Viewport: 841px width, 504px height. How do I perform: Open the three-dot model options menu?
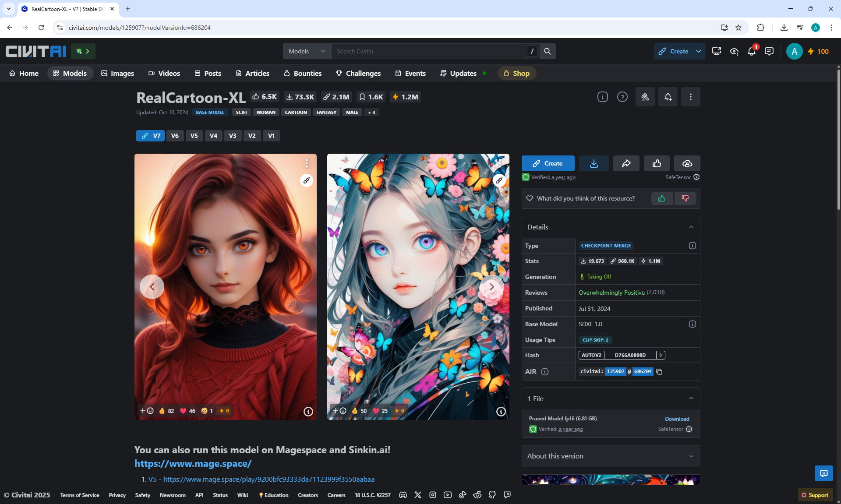[x=690, y=97]
